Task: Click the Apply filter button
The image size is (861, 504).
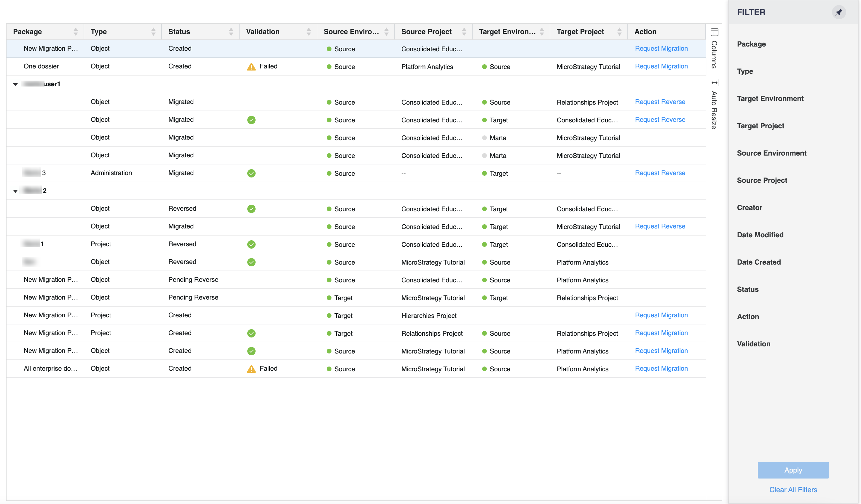Action: click(x=793, y=470)
